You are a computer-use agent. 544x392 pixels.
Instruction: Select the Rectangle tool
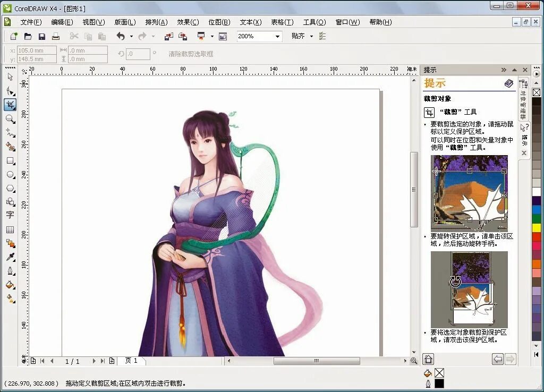10,160
